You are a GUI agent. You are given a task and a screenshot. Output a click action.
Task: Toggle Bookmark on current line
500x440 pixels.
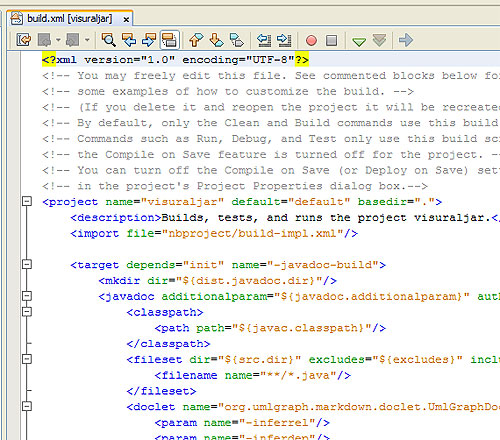pos(237,40)
